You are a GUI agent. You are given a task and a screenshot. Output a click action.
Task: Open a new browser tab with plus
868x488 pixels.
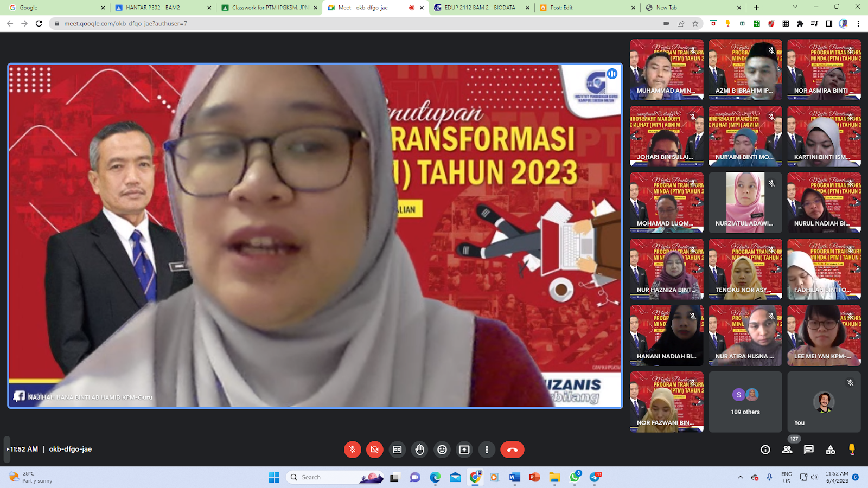click(x=756, y=8)
